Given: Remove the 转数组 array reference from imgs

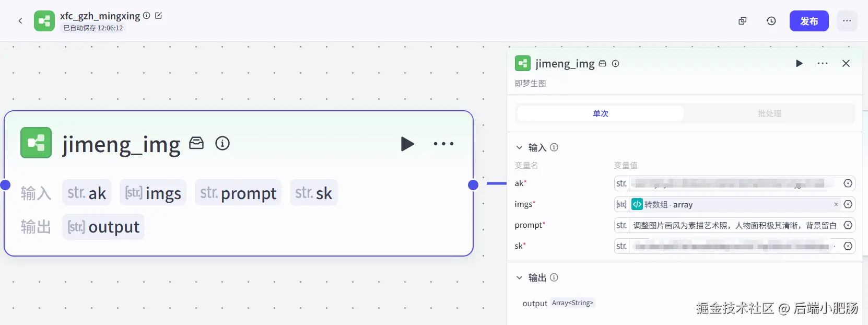Looking at the screenshot, I should [x=836, y=204].
